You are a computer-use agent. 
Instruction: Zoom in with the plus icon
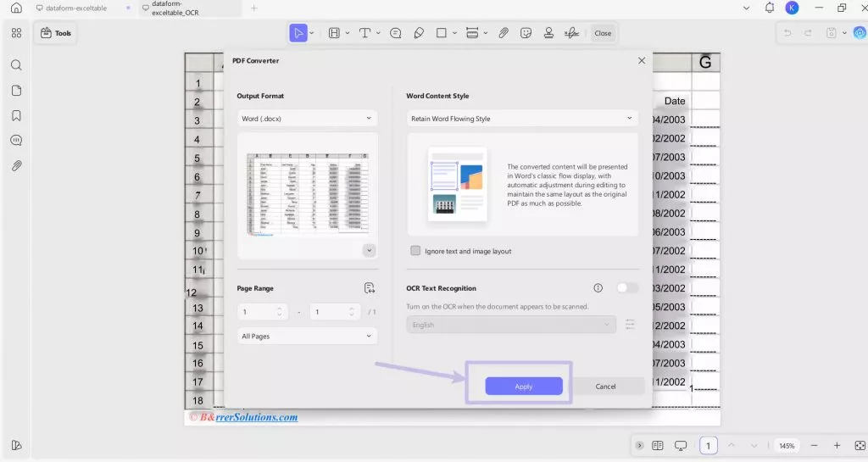pos(837,445)
